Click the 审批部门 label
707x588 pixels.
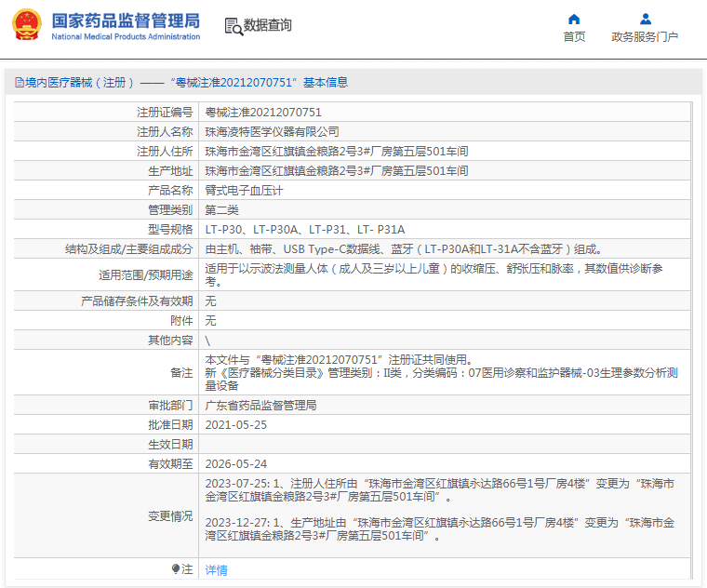coord(170,406)
